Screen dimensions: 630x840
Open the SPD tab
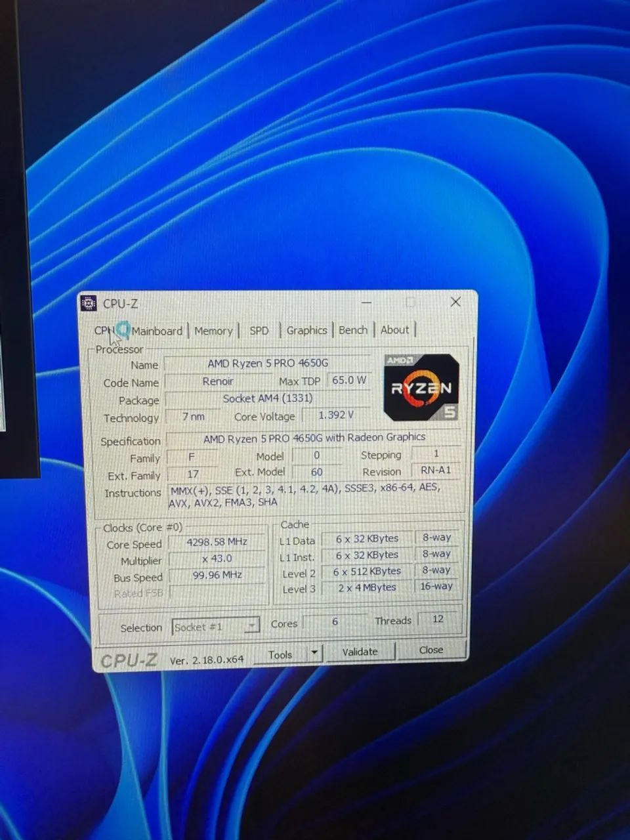coord(259,331)
